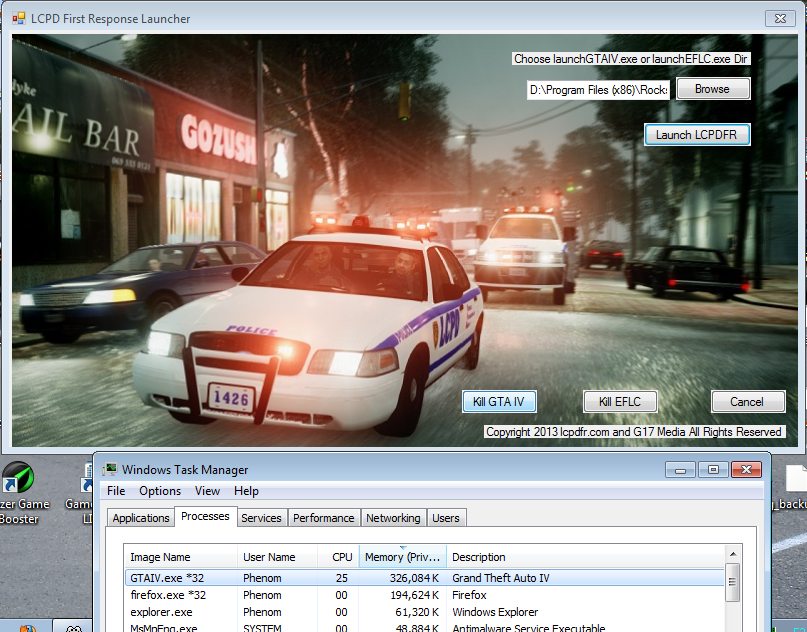Click the Kill GTA IV button
The image size is (807, 632).
point(499,402)
